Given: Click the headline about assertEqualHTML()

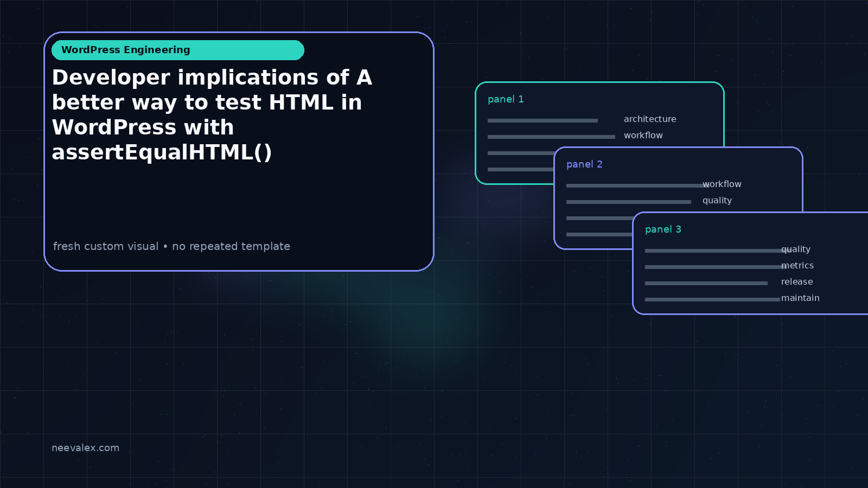Looking at the screenshot, I should pos(212,115).
